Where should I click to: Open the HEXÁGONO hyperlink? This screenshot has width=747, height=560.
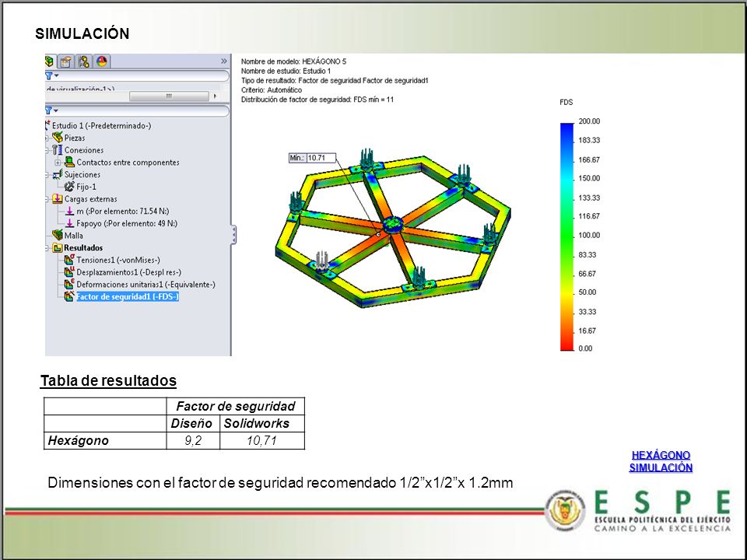661,455
